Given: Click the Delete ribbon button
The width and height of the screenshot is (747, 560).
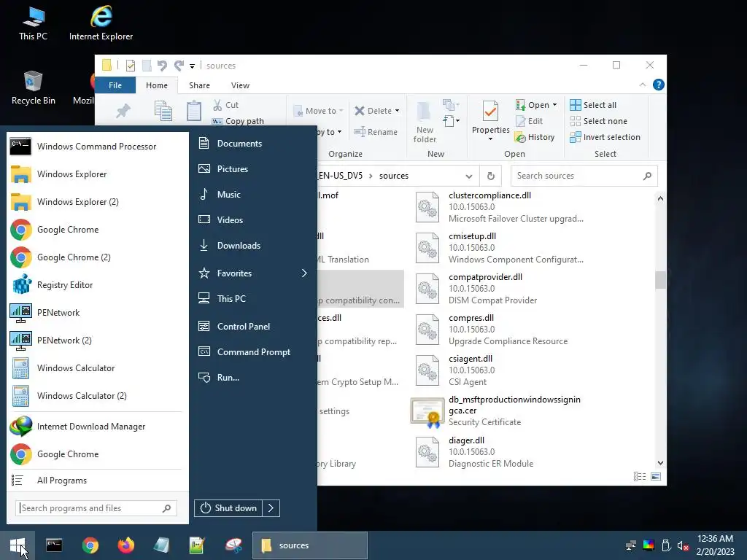Looking at the screenshot, I should (x=377, y=111).
